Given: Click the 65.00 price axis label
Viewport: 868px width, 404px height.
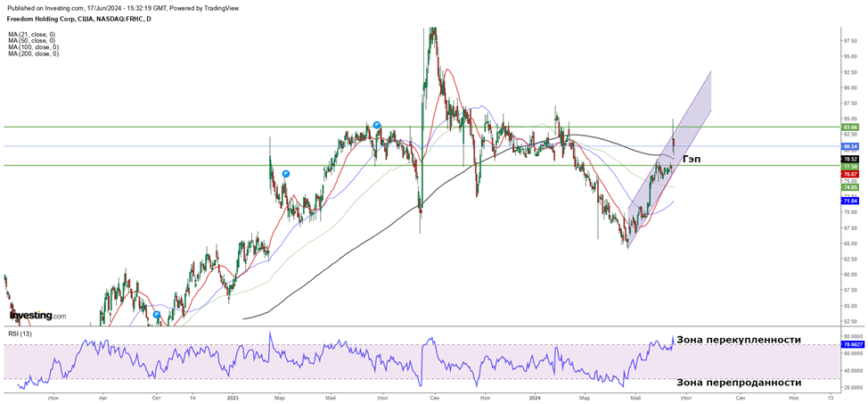Looking at the screenshot, I should tap(851, 243).
